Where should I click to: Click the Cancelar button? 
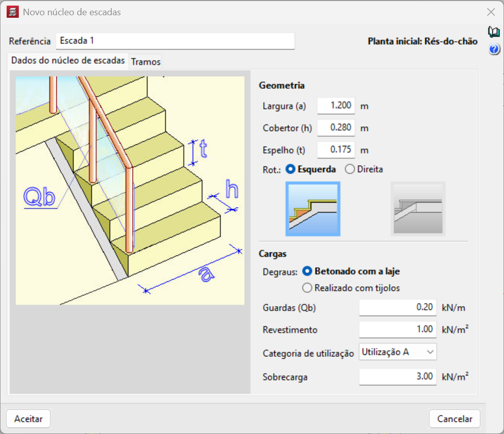pyautogui.click(x=455, y=419)
